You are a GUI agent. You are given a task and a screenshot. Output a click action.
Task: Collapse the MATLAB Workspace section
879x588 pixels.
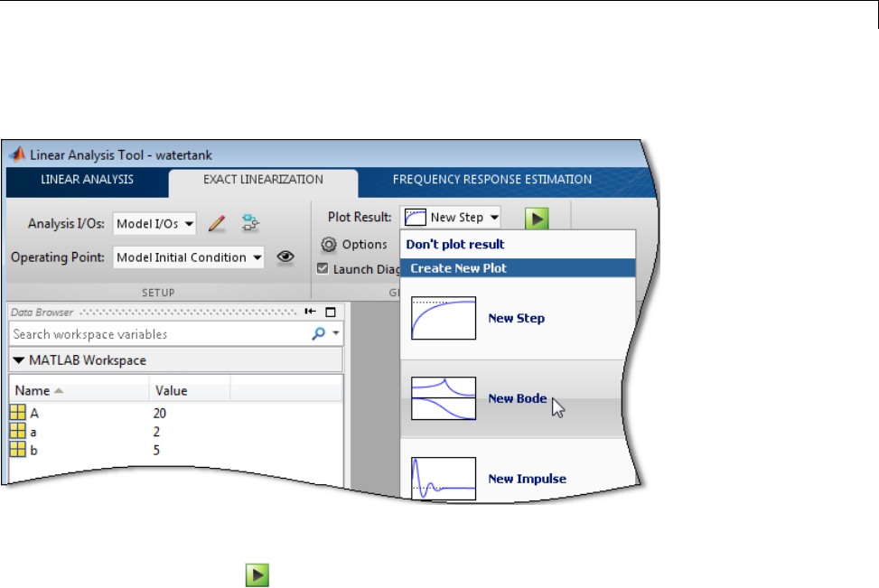pyautogui.click(x=18, y=360)
